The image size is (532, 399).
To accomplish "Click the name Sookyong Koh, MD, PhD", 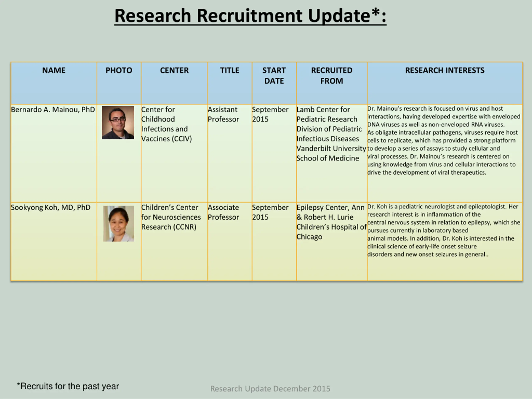I will (x=51, y=208).
